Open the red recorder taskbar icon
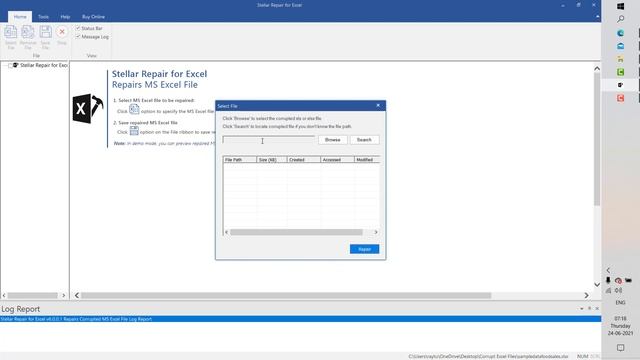This screenshot has width=640, height=360. 620,98
